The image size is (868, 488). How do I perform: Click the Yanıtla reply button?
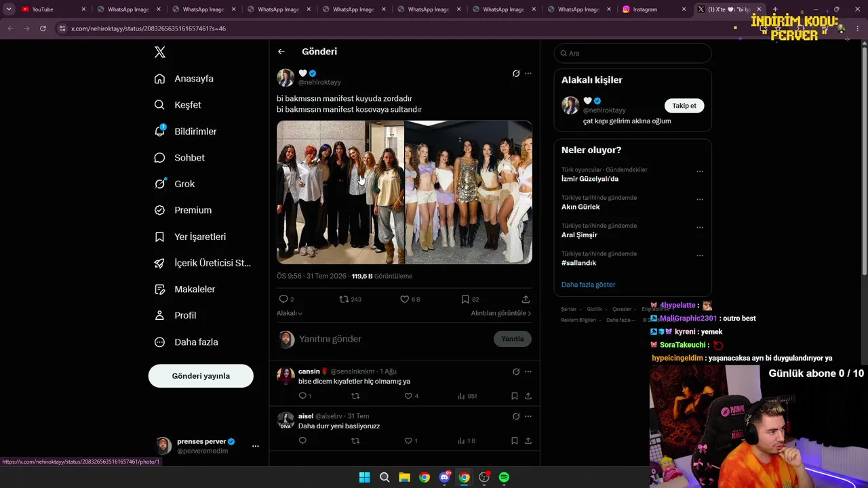point(513,339)
